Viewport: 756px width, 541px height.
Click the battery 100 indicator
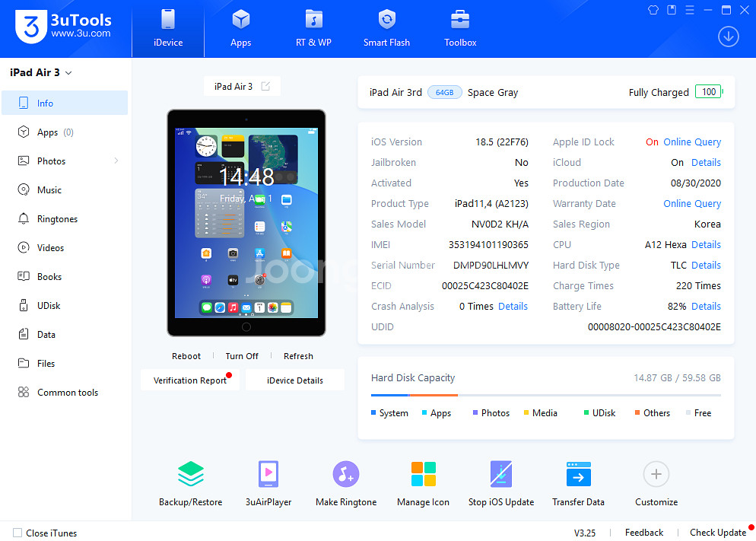[709, 91]
